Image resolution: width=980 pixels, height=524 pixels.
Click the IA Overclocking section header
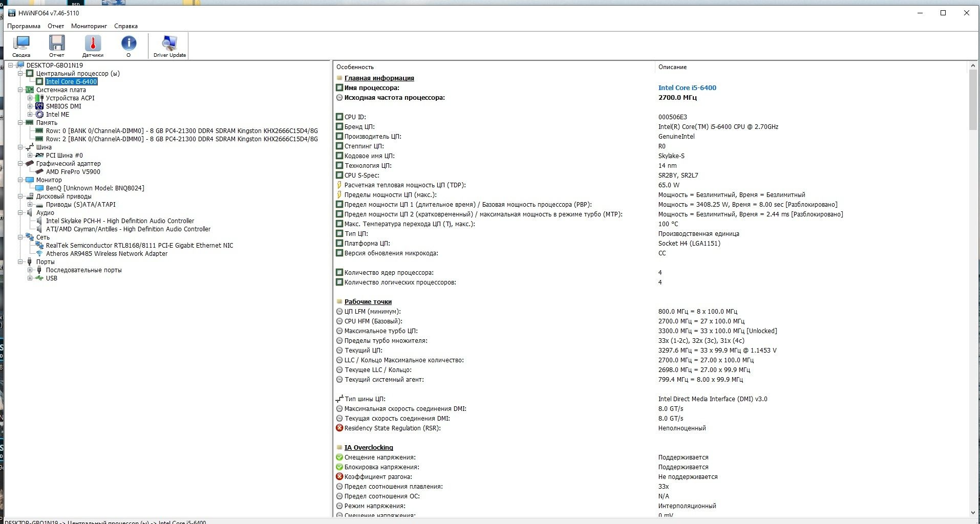[369, 447]
